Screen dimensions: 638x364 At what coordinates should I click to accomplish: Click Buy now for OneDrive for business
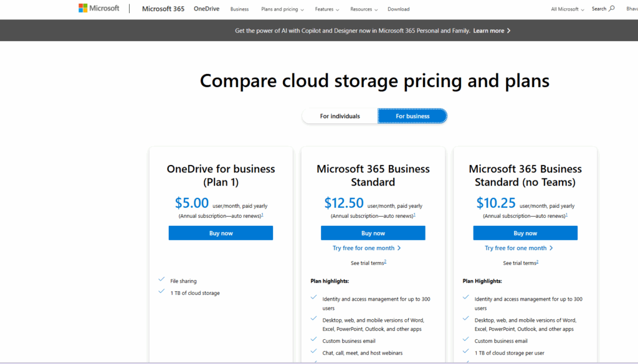(x=221, y=233)
